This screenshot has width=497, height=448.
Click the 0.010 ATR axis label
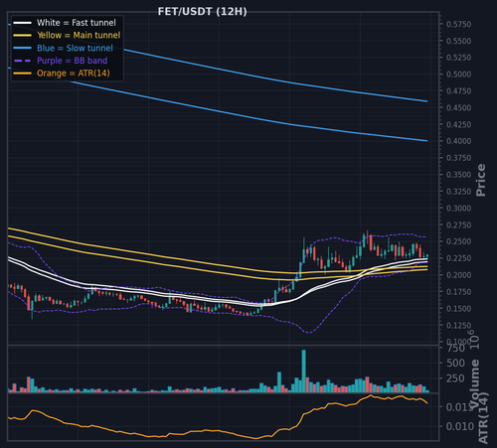point(460,426)
